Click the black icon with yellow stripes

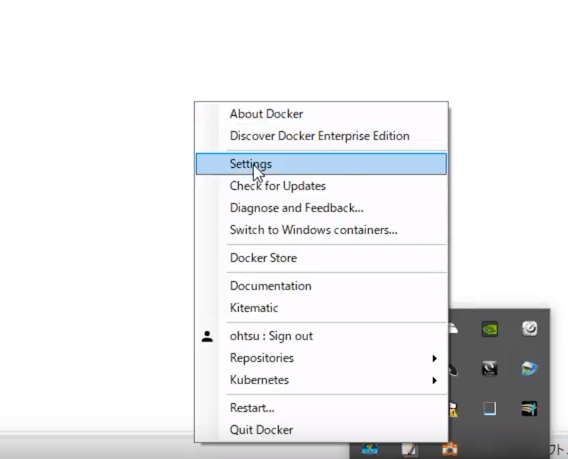(529, 408)
